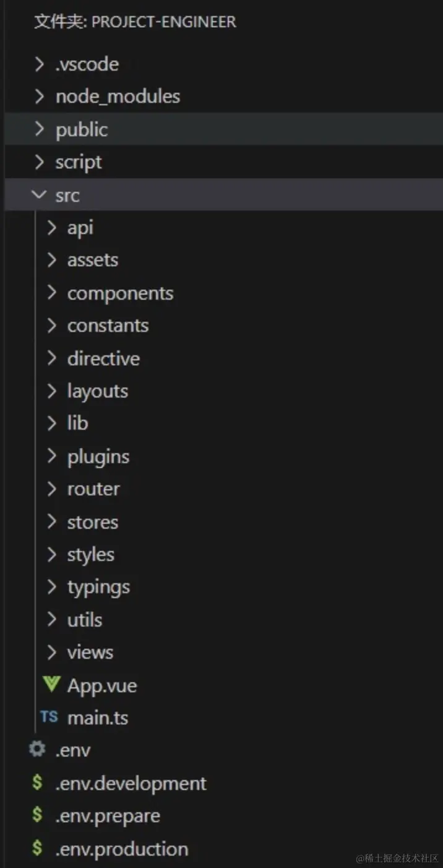This screenshot has height=868, width=443.
Task: Expand the node_modules folder chevron
Action: click(39, 97)
